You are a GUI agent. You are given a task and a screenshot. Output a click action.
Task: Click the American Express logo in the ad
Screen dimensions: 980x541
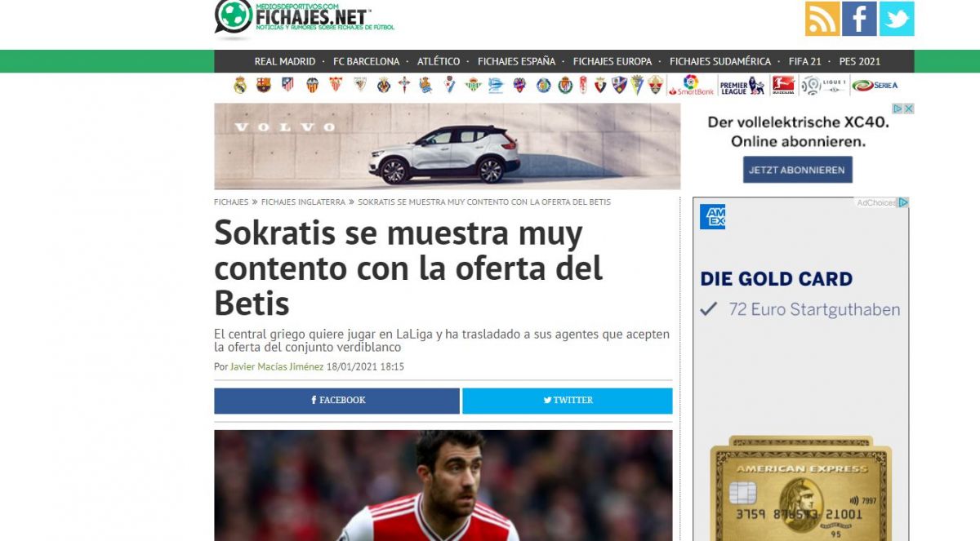click(x=713, y=217)
